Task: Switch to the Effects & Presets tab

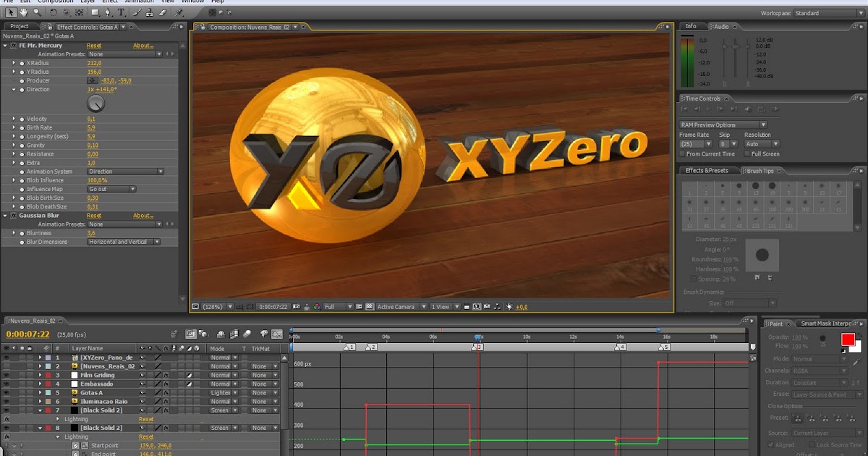Action: click(707, 171)
